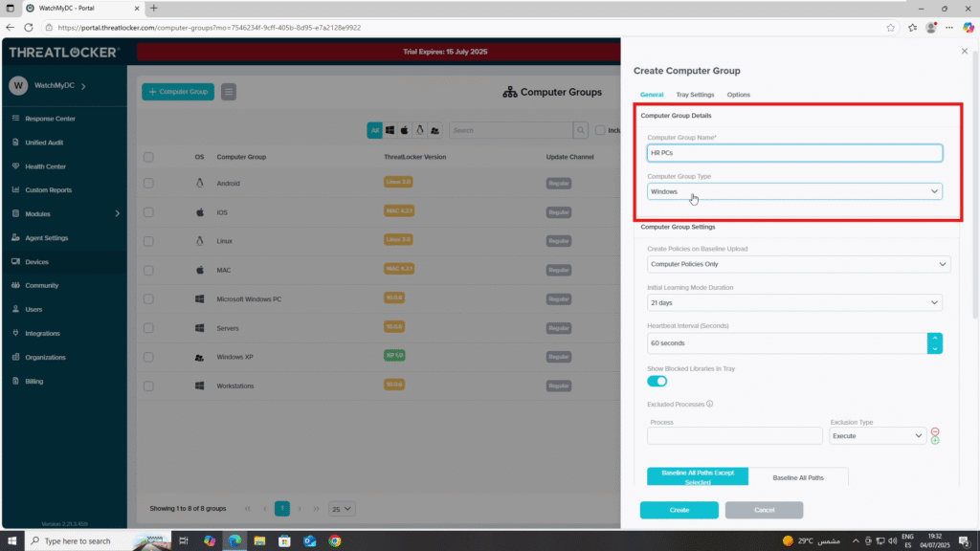Remove excluded process row with minus icon
This screenshot has width=980, height=551.
(935, 431)
